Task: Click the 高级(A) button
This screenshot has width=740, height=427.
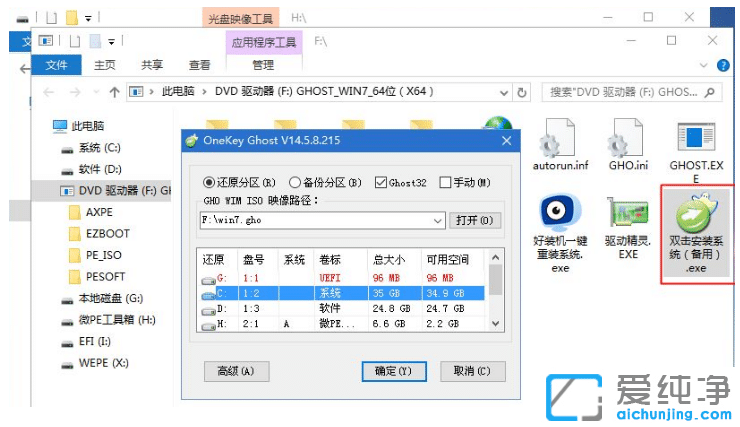Action: (236, 371)
